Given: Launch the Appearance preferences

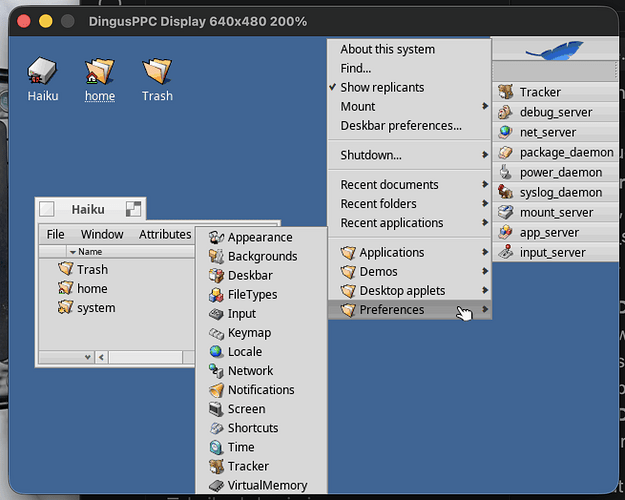Looking at the screenshot, I should 261,237.
